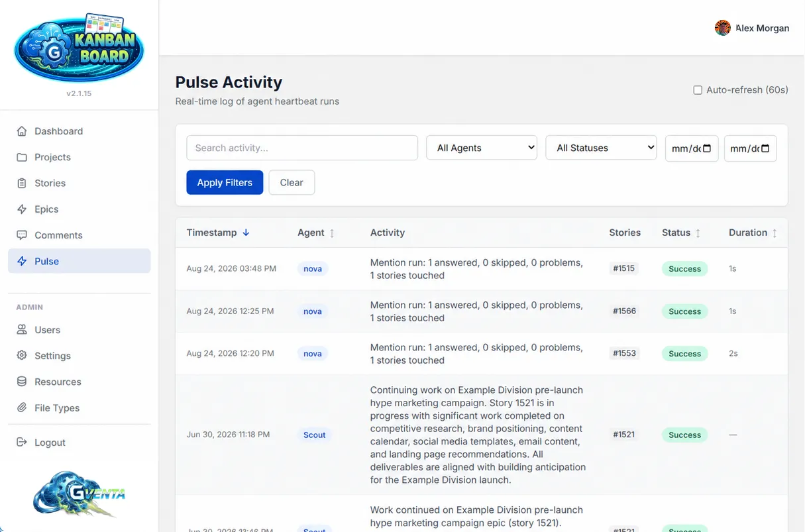805x532 pixels.
Task: Click the Activity column header
Action: (x=388, y=233)
